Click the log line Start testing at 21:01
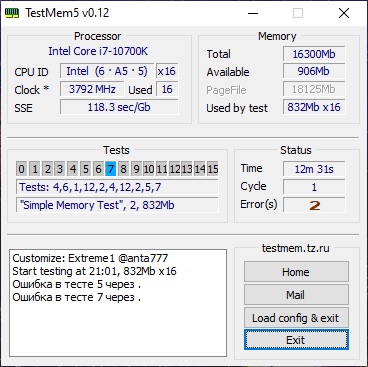The image size is (368, 367). (94, 271)
